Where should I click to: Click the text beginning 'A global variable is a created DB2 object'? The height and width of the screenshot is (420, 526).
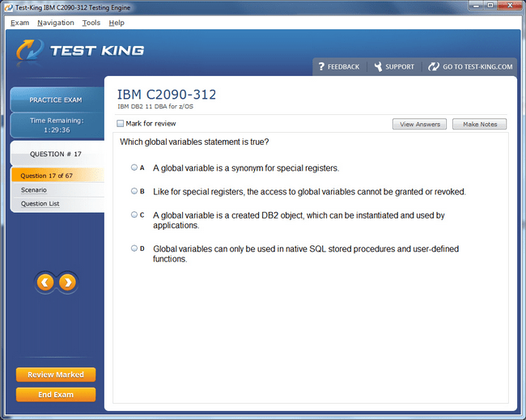pos(299,220)
